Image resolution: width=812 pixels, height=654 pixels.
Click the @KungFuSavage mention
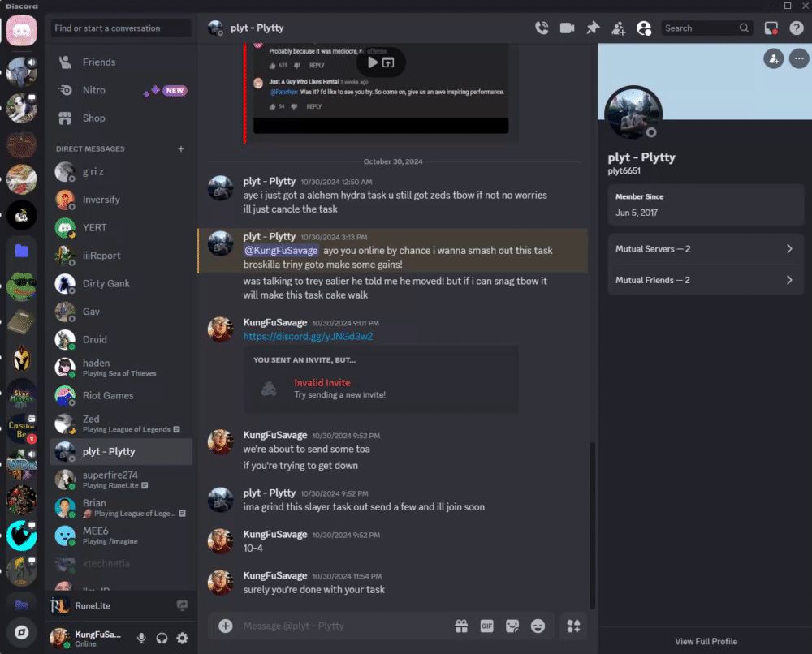(x=281, y=251)
